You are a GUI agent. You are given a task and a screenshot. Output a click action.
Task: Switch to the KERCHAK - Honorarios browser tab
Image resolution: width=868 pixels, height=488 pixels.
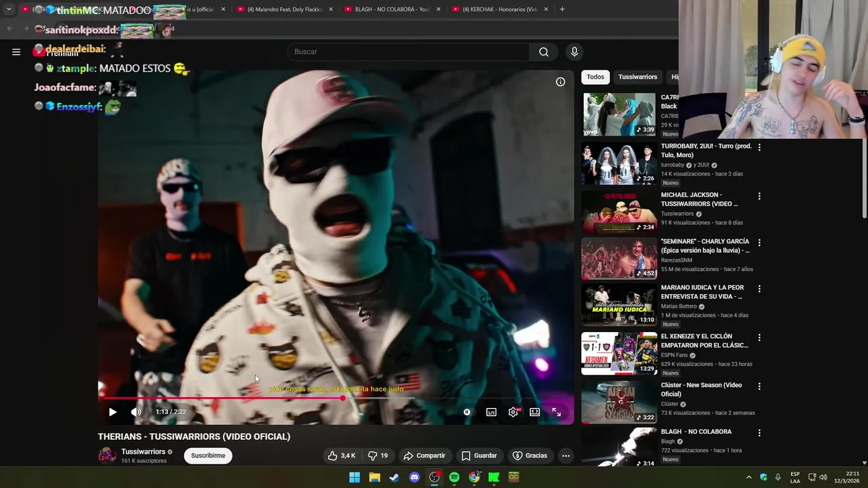pos(500,9)
